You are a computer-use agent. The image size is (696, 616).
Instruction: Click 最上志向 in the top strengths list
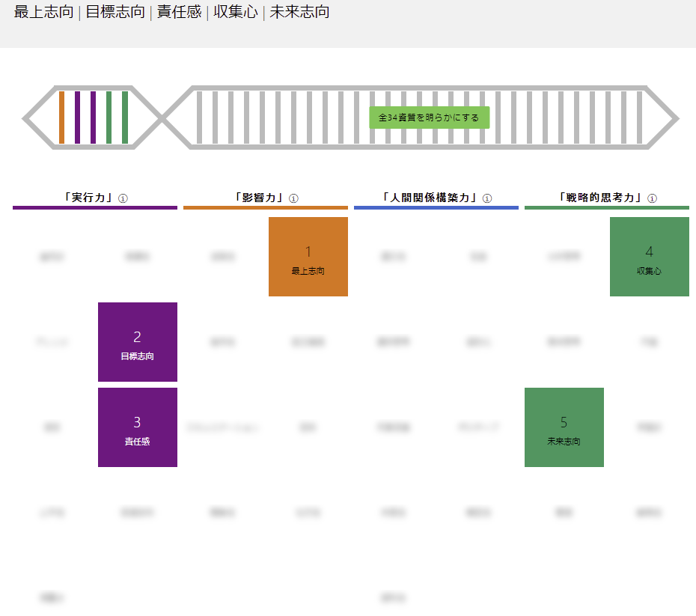[x=43, y=12]
